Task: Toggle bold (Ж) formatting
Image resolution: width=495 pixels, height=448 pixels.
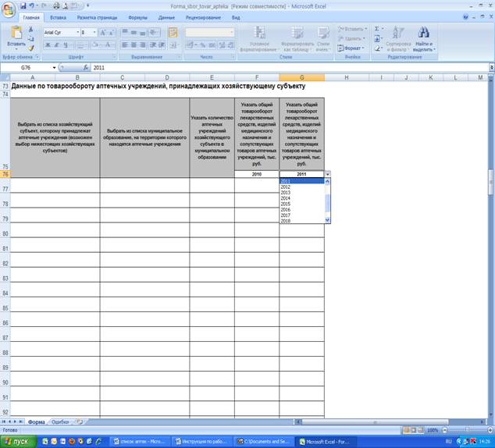Action: tap(48, 45)
